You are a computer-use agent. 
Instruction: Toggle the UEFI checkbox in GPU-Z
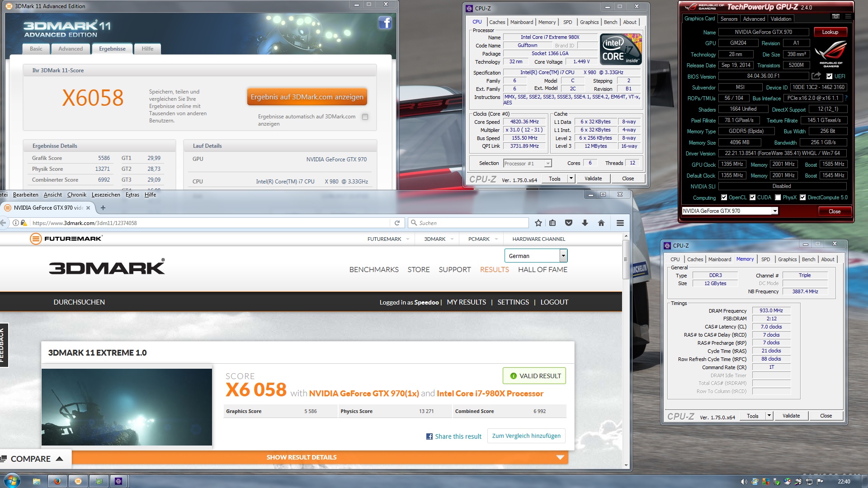pos(829,76)
